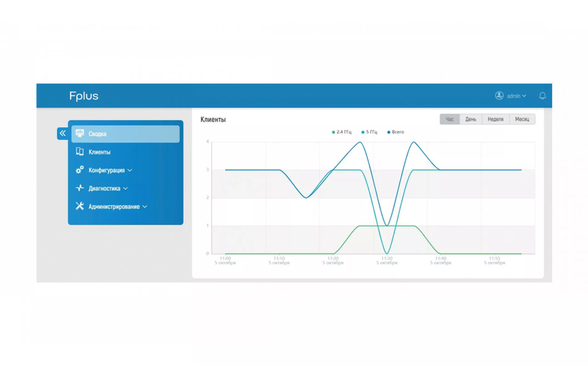Open the Сводка menu item
The height and width of the screenshot is (366, 588).
[125, 134]
